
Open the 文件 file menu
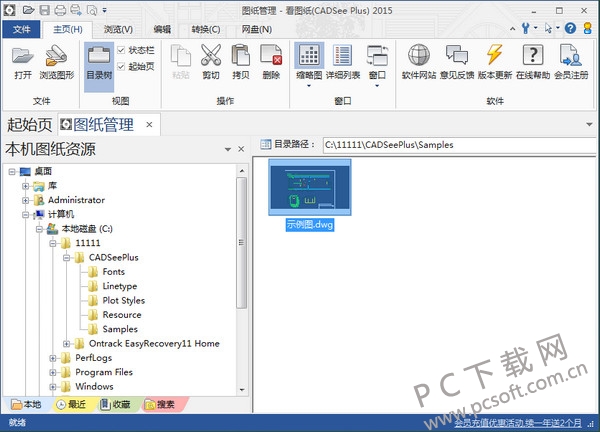(x=21, y=29)
